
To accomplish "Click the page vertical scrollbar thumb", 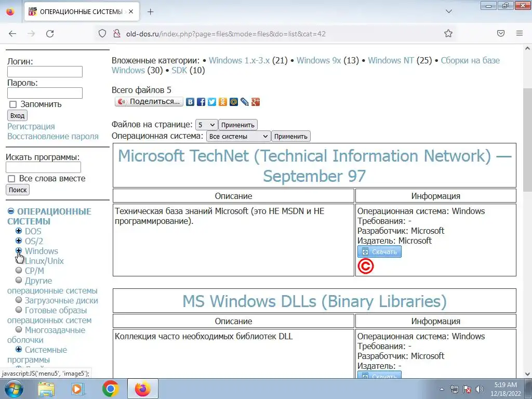I will pyautogui.click(x=527, y=140).
